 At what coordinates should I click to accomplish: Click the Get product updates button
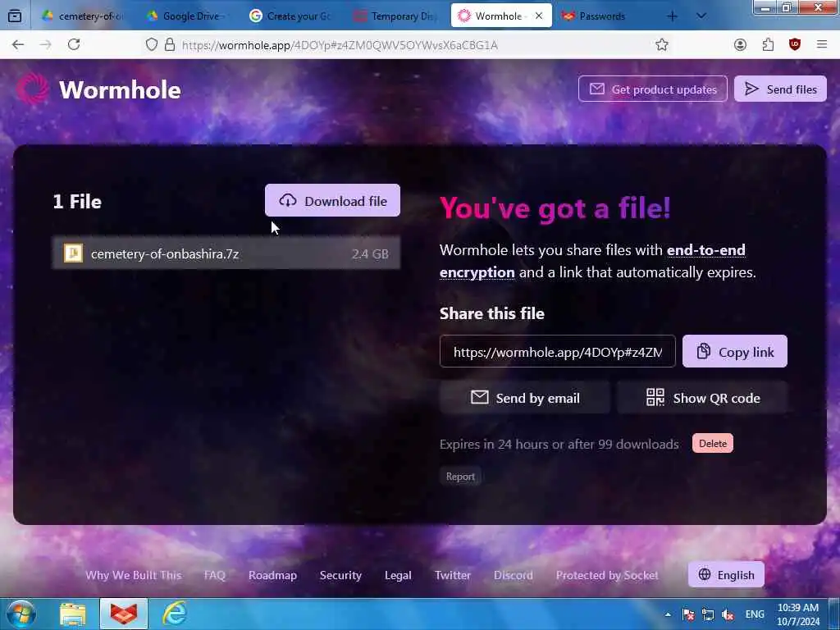[x=652, y=89]
